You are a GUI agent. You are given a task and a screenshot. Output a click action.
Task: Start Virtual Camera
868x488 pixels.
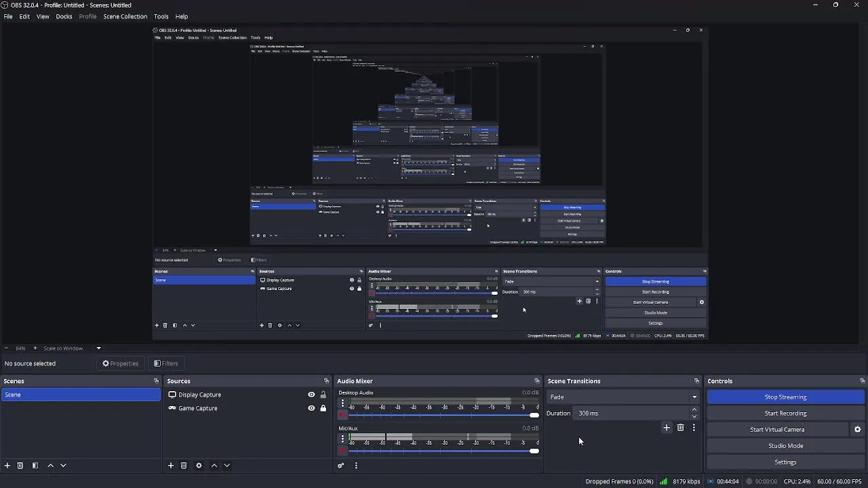coord(777,429)
